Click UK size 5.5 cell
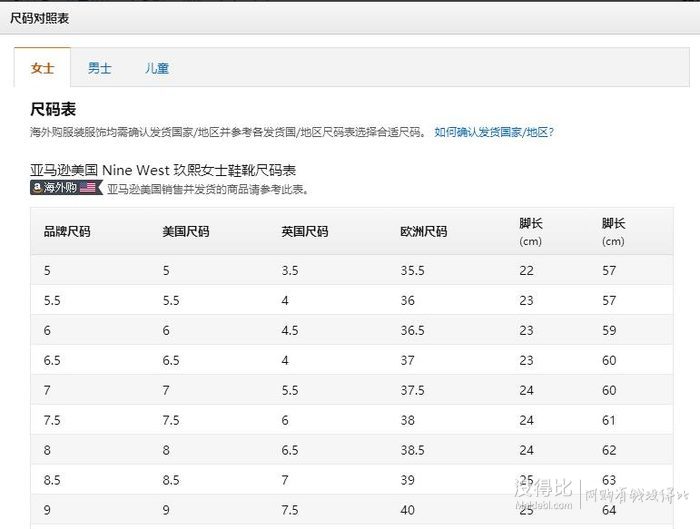Image resolution: width=700 pixels, height=529 pixels. pos(290,390)
